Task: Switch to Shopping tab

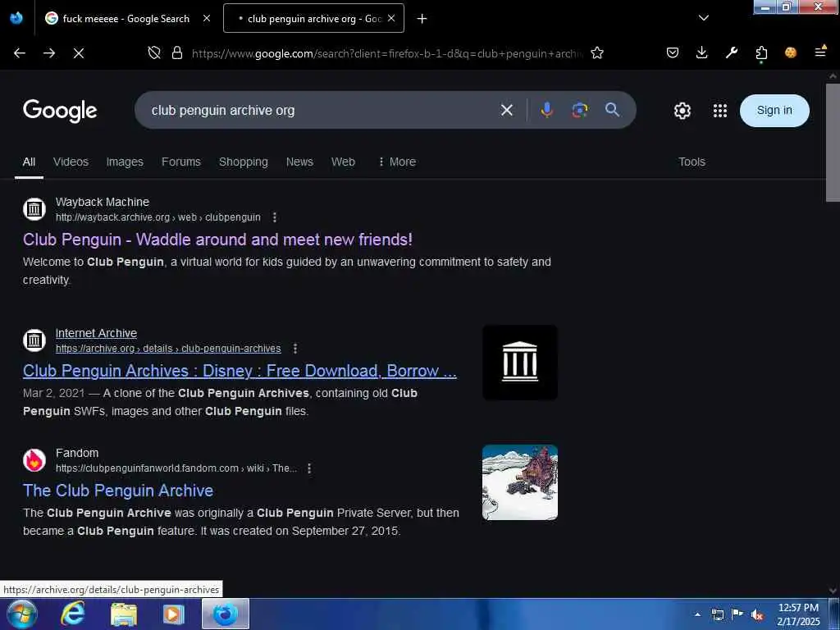Action: (243, 162)
